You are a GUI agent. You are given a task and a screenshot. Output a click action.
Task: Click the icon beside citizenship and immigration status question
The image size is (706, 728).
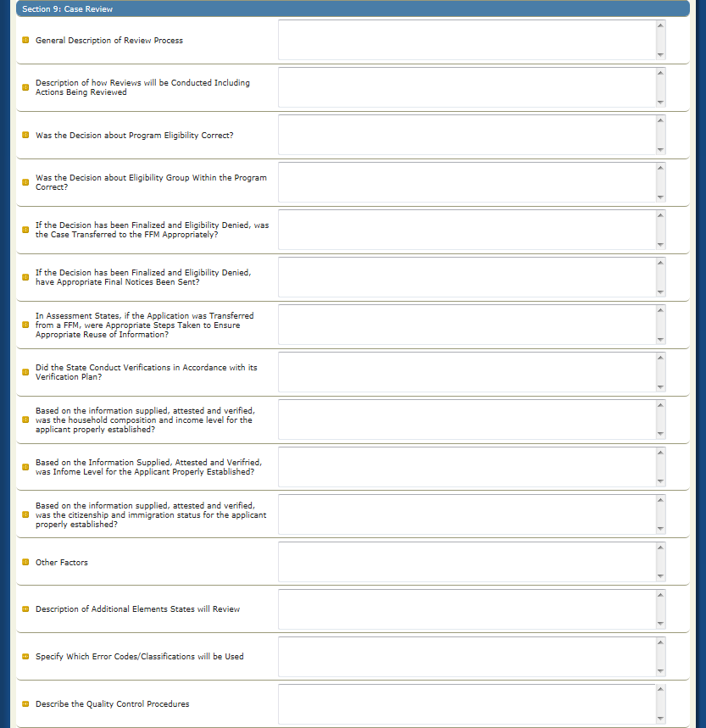[25, 514]
